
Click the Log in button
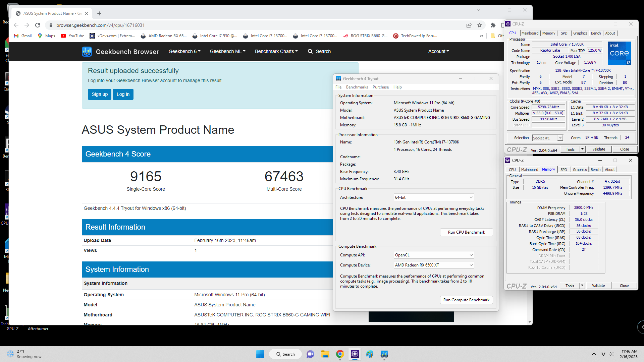pos(123,95)
